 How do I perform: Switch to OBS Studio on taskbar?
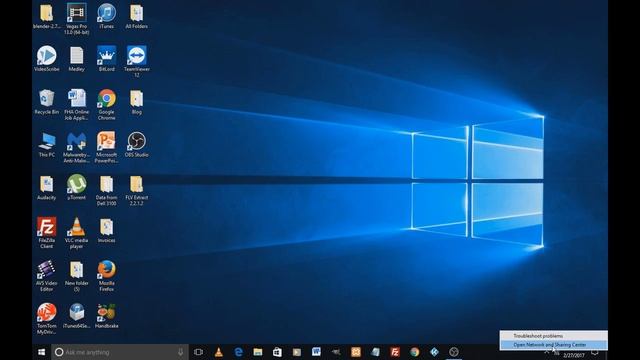[454, 352]
